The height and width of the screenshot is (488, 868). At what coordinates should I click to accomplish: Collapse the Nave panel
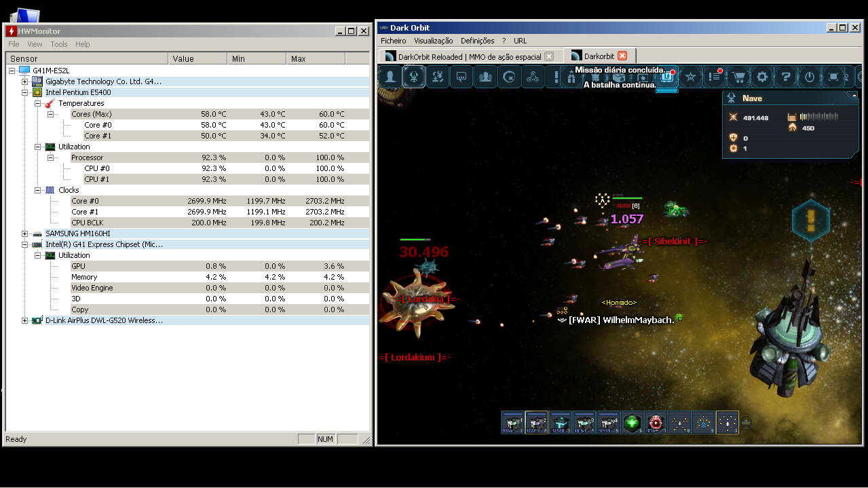pyautogui.click(x=854, y=96)
